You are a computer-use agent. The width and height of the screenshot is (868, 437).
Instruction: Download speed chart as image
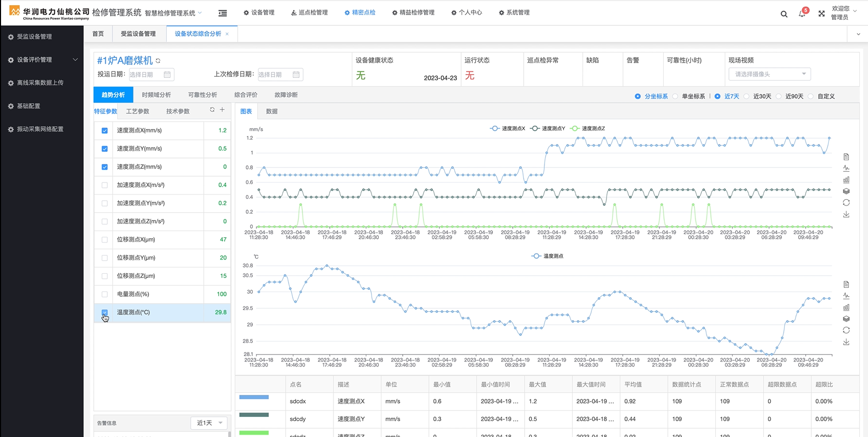click(x=846, y=214)
